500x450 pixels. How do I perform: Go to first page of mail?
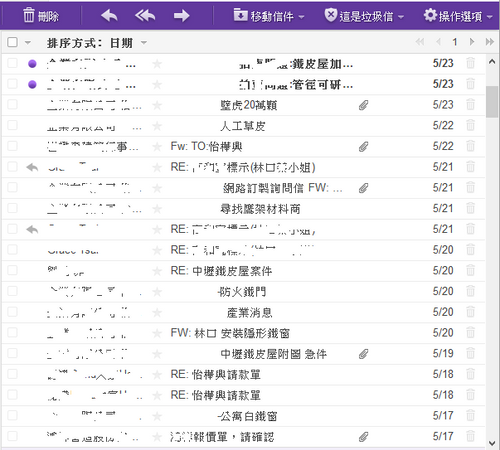pos(420,42)
